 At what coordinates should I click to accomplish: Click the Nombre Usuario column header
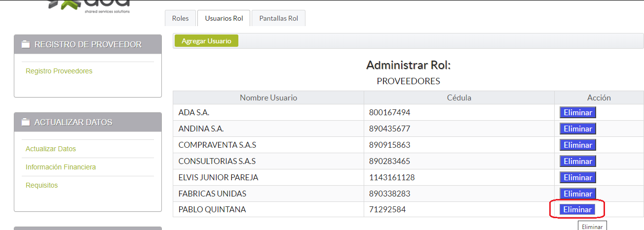click(268, 98)
